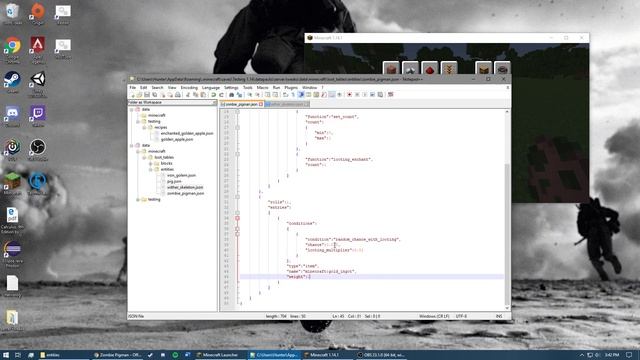Open the Encoding menu in Notepad++

coord(189,88)
